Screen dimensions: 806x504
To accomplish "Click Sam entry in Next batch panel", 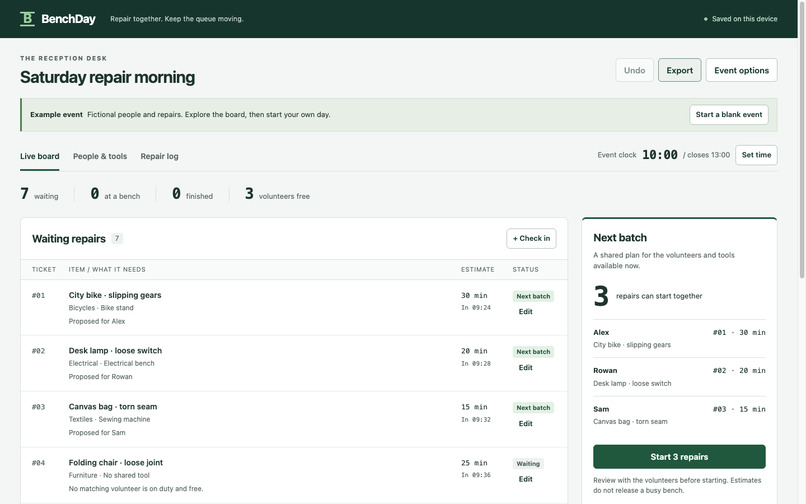I will (679, 415).
